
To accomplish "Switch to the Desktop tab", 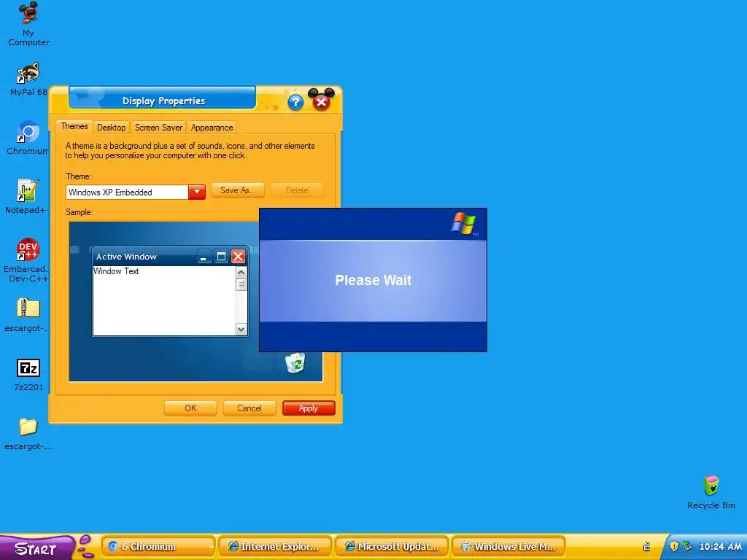I will (x=111, y=128).
